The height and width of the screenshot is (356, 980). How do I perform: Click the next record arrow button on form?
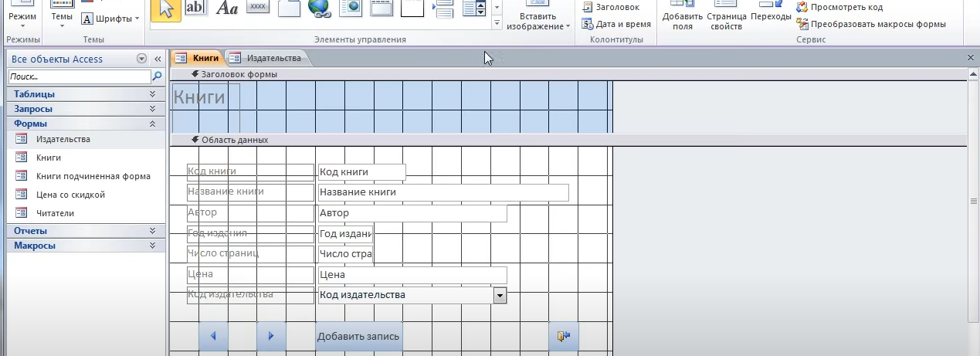click(x=271, y=336)
